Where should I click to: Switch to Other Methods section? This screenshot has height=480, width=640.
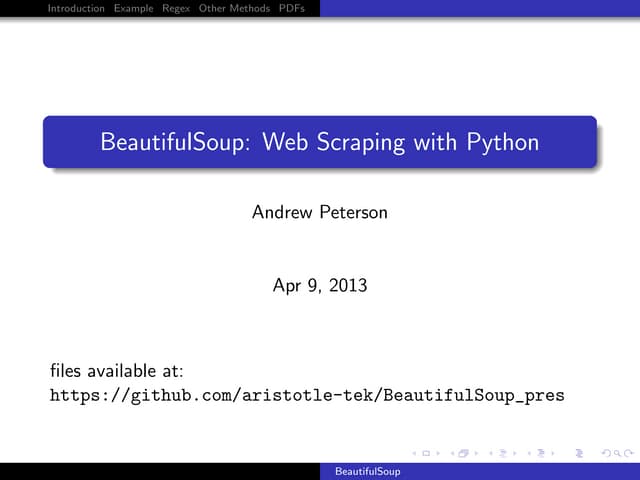234,8
